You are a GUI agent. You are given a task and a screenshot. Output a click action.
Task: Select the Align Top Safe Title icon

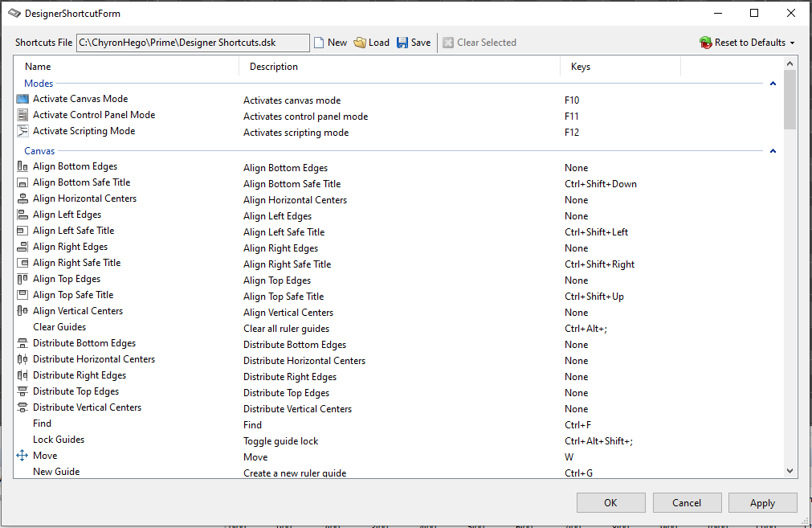22,295
